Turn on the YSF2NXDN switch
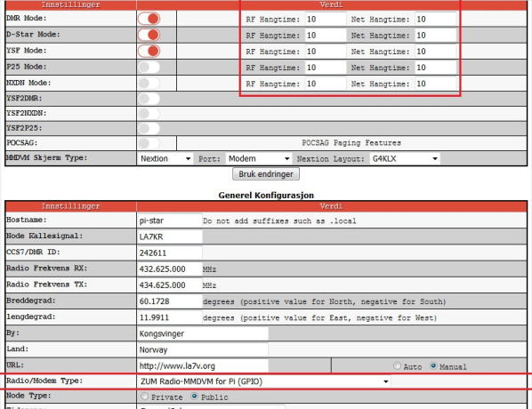 [149, 114]
